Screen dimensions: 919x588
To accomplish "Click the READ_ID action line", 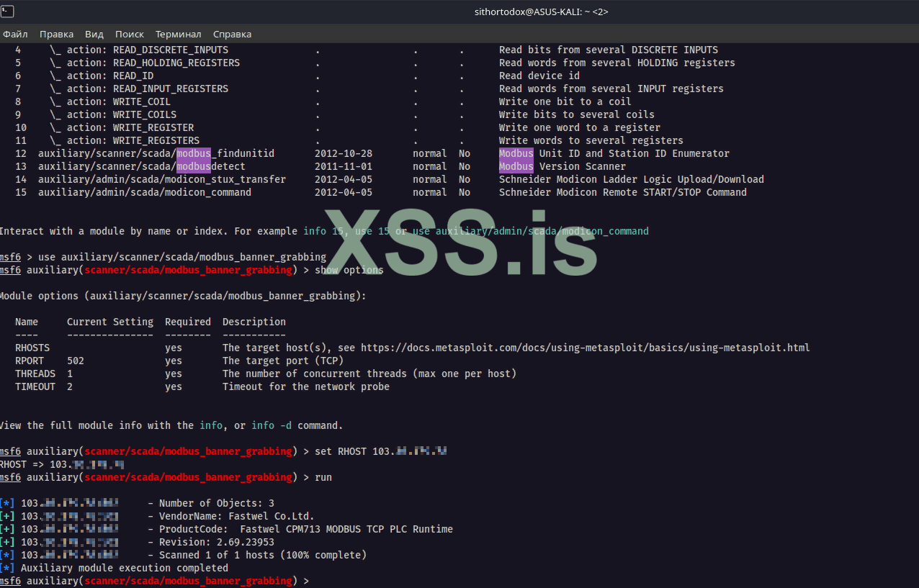I will 297,76.
